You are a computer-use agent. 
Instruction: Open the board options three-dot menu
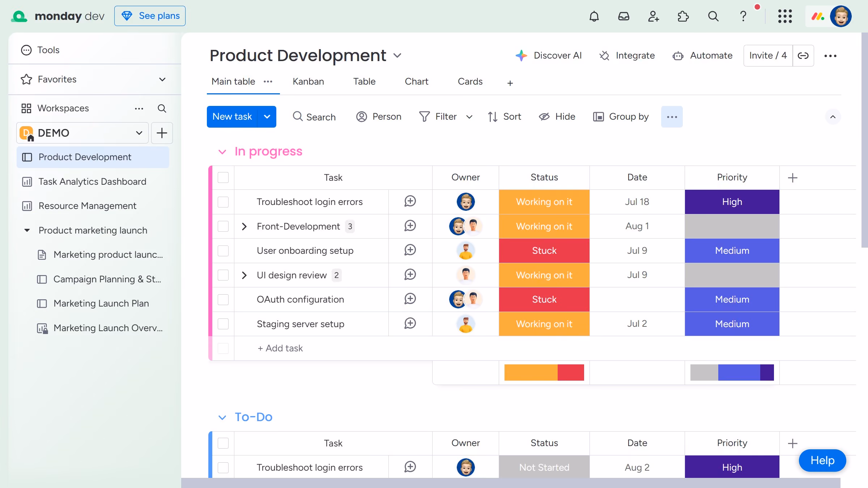click(x=830, y=56)
